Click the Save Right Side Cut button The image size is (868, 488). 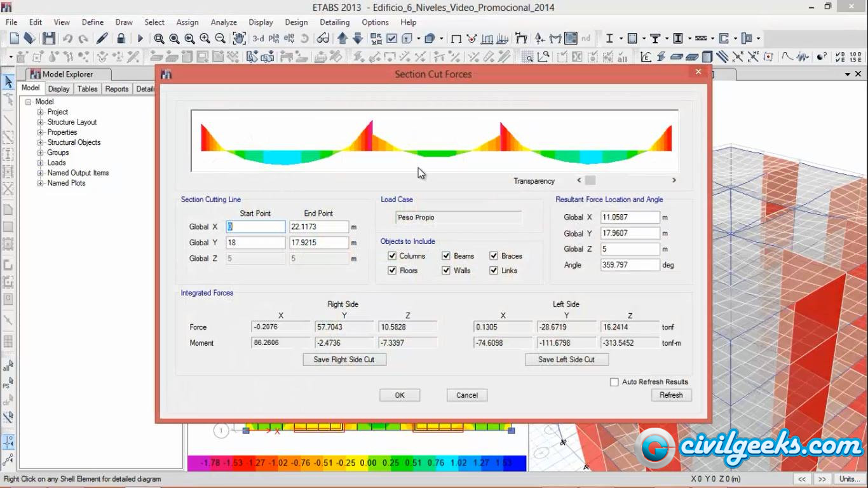coord(344,360)
